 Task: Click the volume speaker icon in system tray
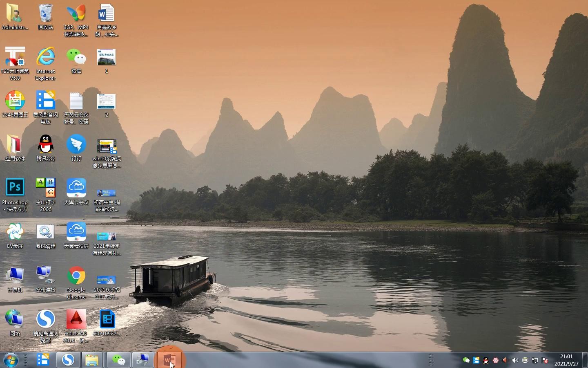(515, 360)
